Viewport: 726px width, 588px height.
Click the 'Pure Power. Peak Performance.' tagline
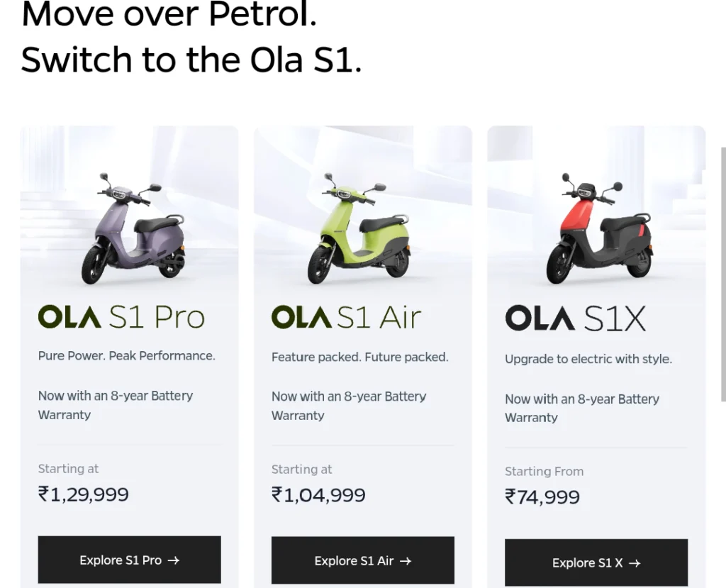click(x=127, y=356)
